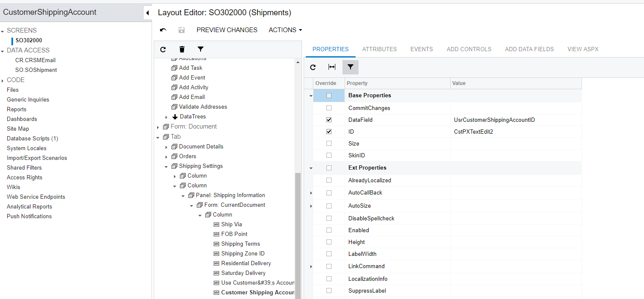Open the ADD CONTROLS tab

pyautogui.click(x=469, y=49)
